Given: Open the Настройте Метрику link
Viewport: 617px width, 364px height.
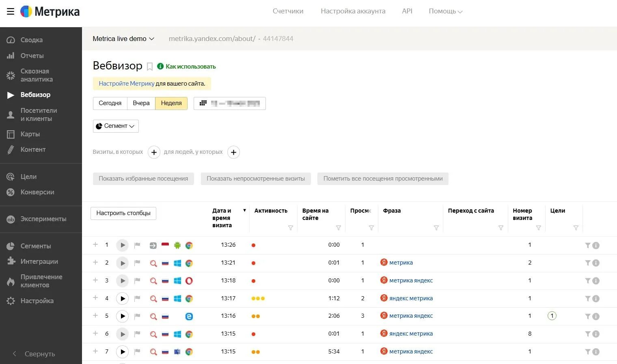Looking at the screenshot, I should (x=126, y=84).
